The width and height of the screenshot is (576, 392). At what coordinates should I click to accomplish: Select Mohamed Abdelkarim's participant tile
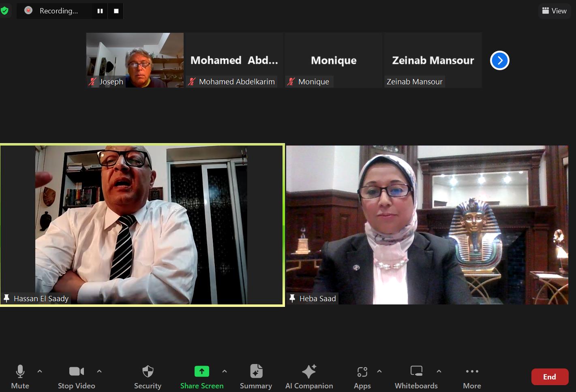tap(234, 60)
